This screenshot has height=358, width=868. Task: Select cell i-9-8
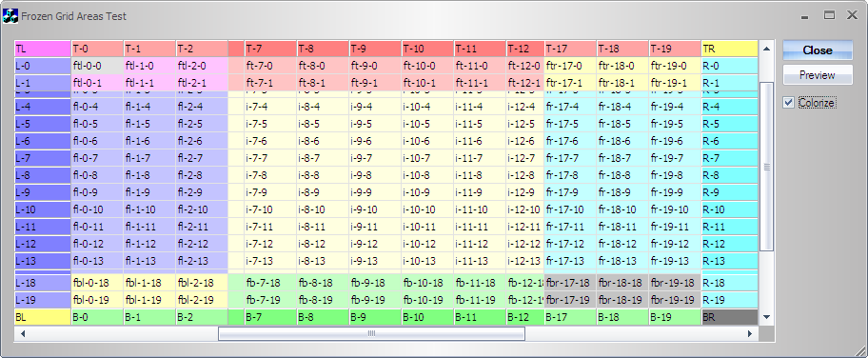375,176
